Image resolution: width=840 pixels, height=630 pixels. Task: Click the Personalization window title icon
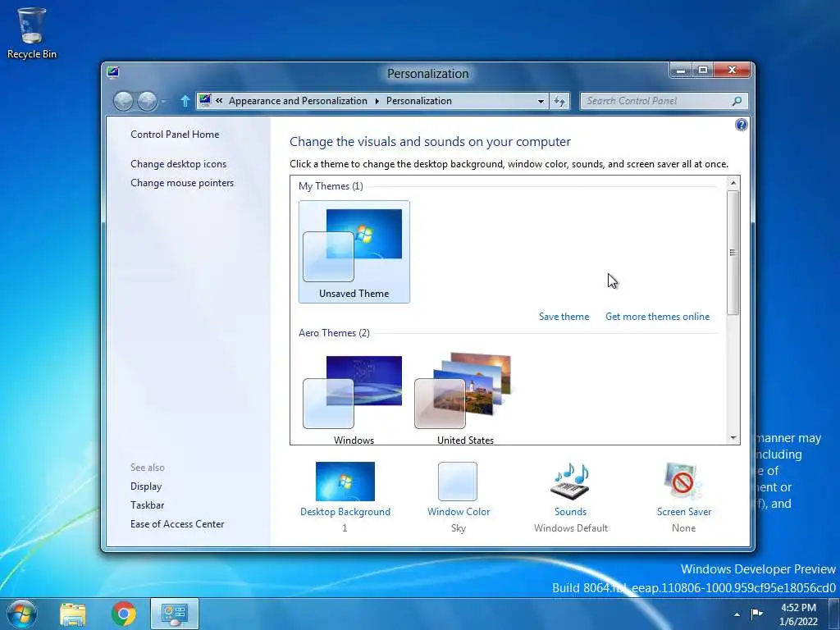[x=112, y=72]
